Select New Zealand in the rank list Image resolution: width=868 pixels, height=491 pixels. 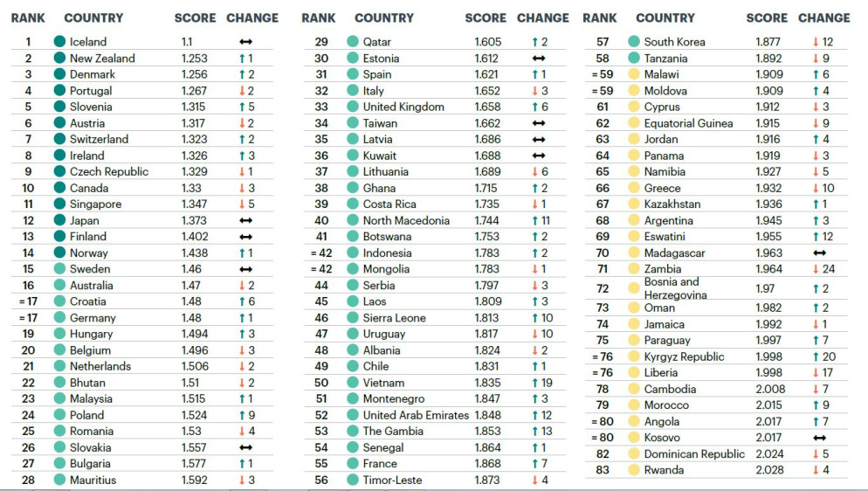click(102, 59)
